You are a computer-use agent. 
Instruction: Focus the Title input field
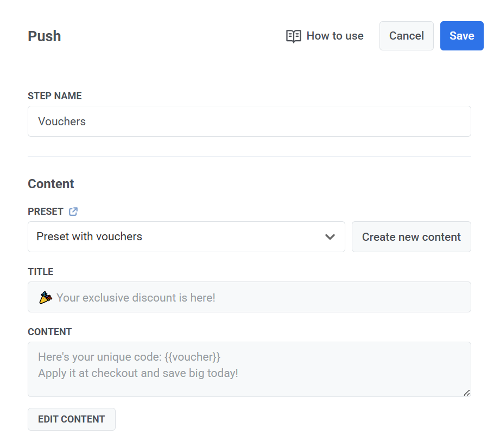(x=249, y=297)
